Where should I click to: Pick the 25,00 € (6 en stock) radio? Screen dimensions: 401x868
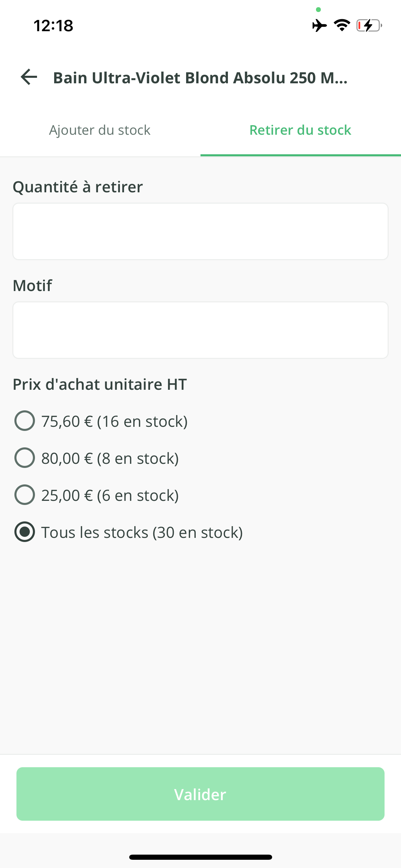pyautogui.click(x=25, y=495)
